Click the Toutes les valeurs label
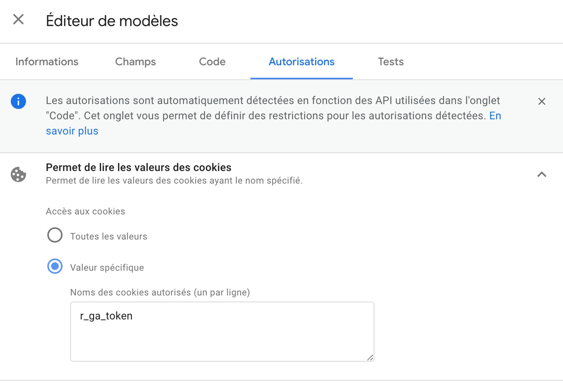The image size is (563, 392). (x=109, y=236)
